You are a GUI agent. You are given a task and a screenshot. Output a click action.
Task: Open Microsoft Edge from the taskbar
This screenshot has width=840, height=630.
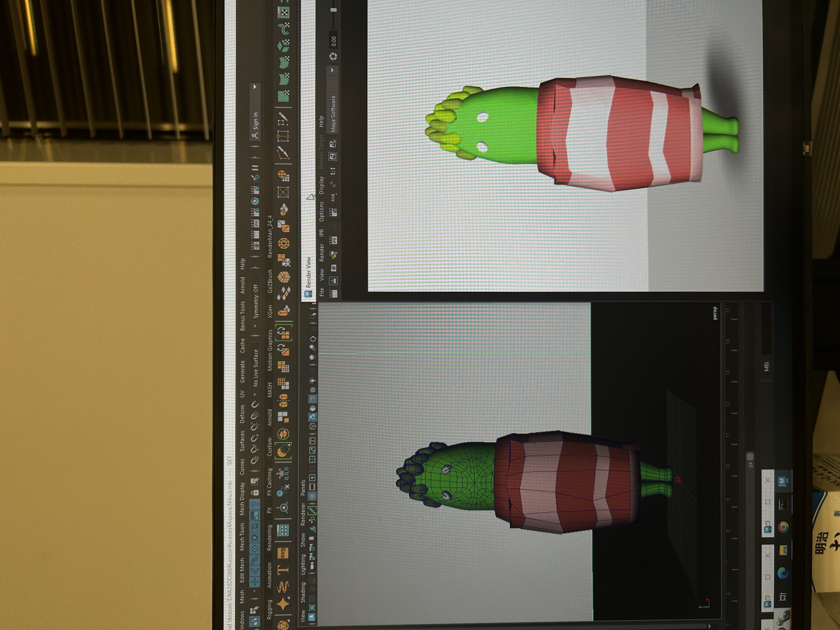(783, 573)
